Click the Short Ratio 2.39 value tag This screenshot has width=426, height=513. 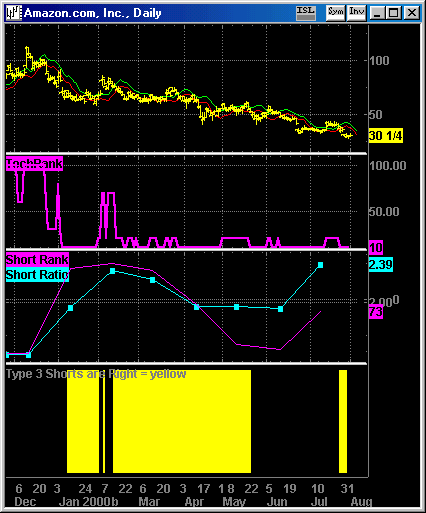click(x=381, y=265)
